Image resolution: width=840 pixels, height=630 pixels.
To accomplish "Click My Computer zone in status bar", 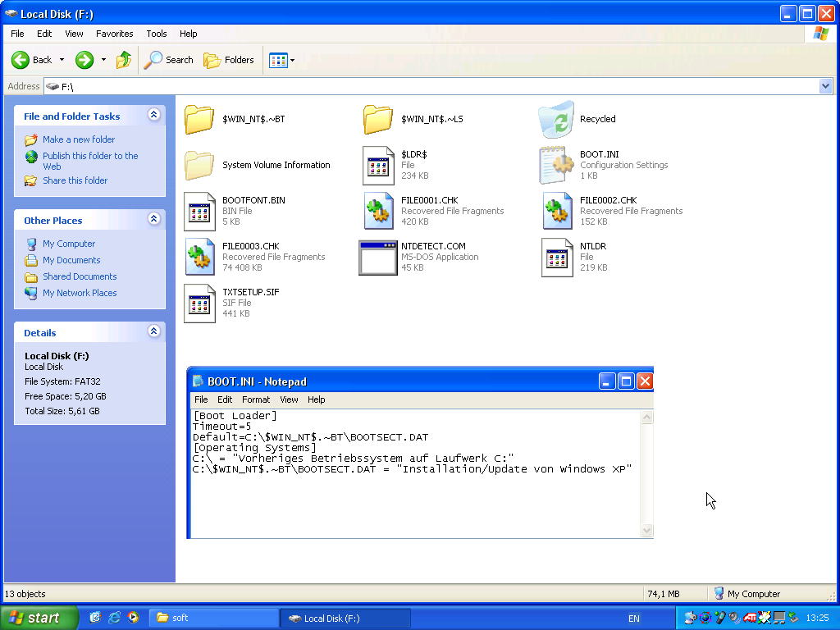I will tap(746, 594).
